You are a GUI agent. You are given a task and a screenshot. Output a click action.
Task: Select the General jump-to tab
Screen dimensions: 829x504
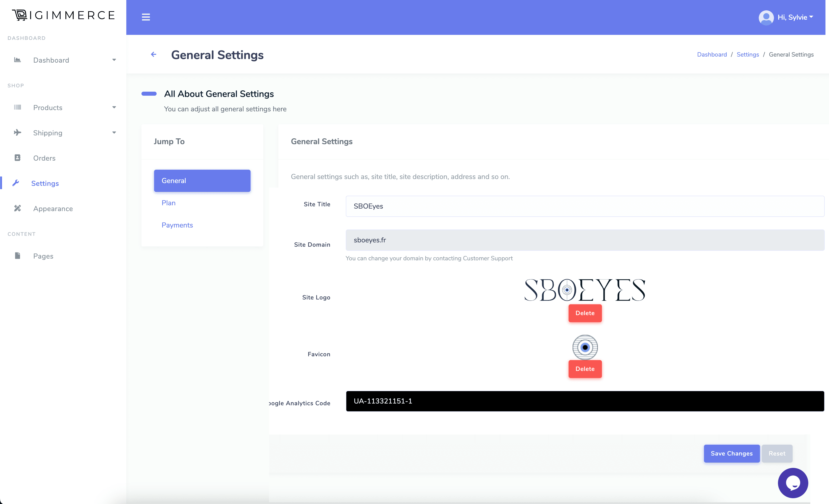coord(202,181)
